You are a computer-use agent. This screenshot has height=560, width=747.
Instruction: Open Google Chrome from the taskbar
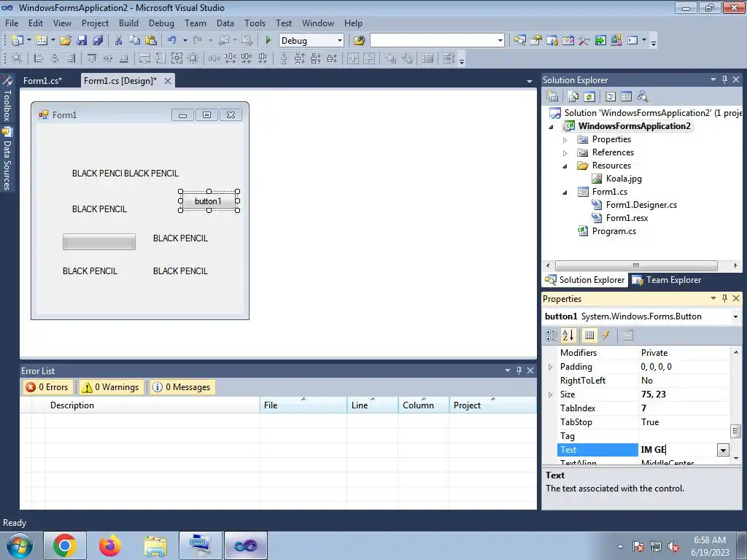(65, 545)
